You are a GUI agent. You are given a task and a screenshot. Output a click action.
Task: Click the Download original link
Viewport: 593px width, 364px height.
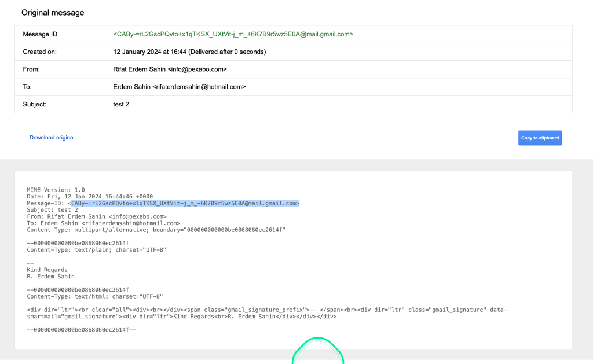click(52, 138)
